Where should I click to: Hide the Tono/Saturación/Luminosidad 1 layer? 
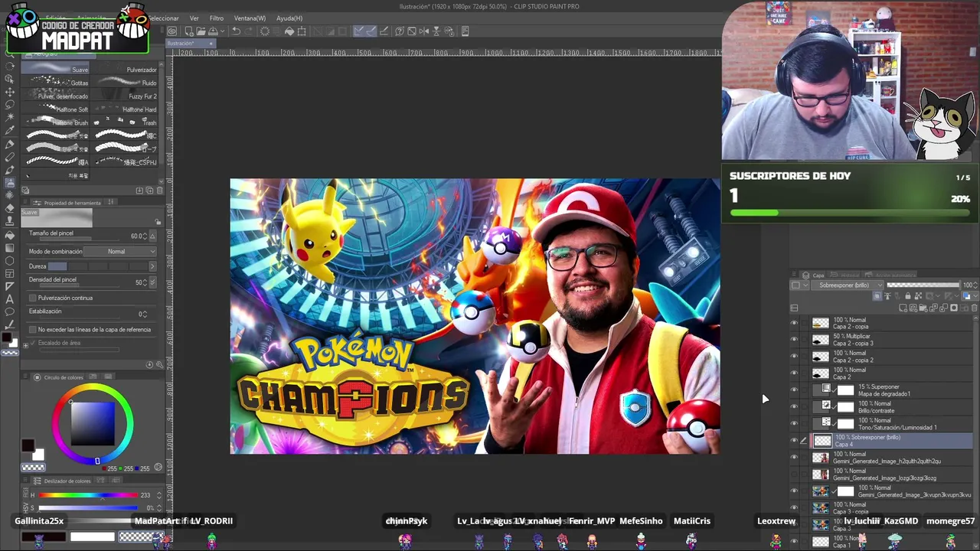coord(794,424)
